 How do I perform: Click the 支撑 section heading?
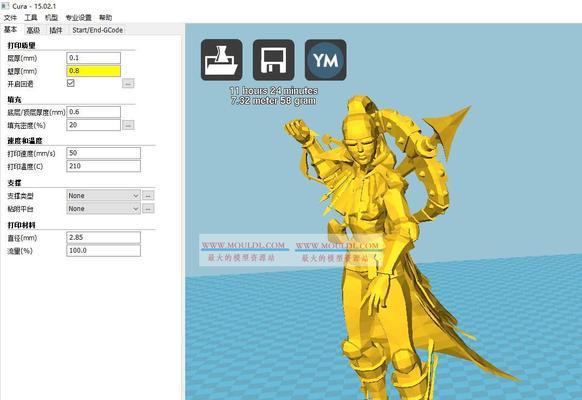(x=14, y=183)
